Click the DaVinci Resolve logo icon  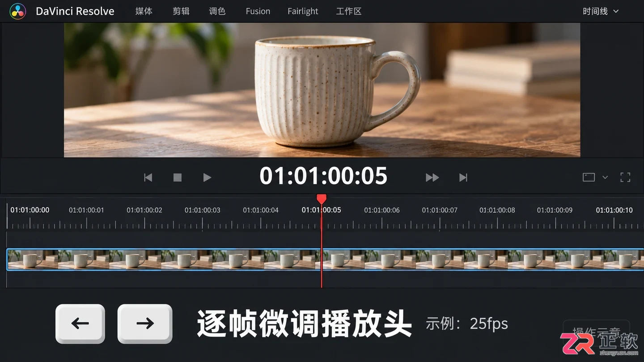[x=17, y=11]
